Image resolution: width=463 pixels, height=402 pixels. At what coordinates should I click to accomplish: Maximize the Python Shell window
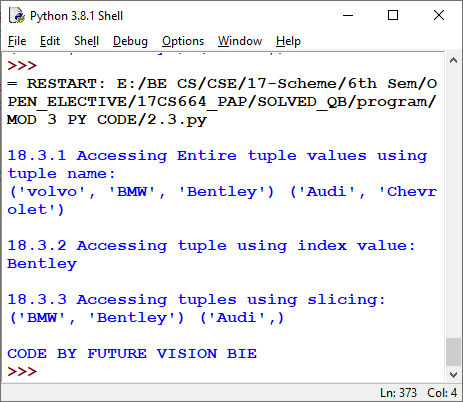(393, 15)
